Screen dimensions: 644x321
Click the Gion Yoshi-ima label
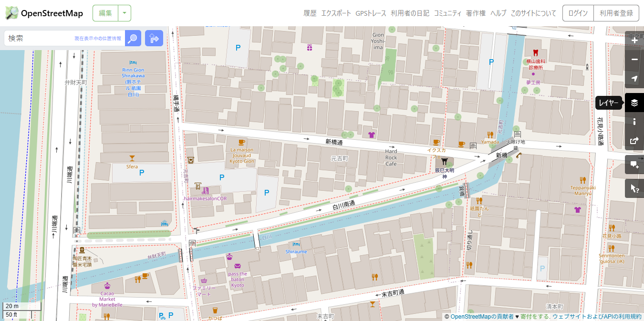pyautogui.click(x=378, y=41)
